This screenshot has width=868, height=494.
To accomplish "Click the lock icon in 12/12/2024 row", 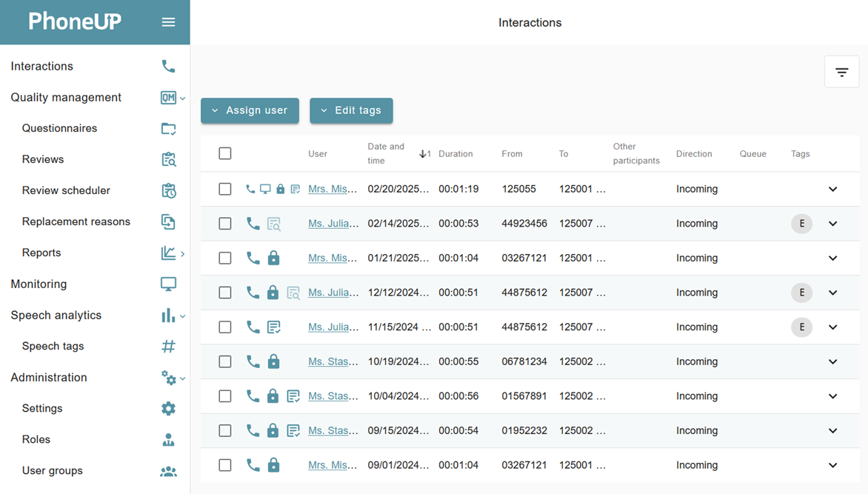I will point(273,293).
